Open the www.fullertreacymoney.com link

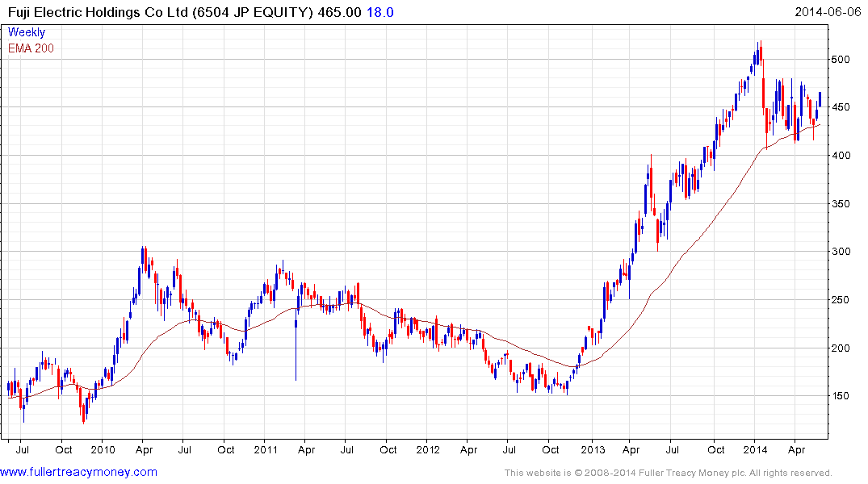[x=78, y=472]
